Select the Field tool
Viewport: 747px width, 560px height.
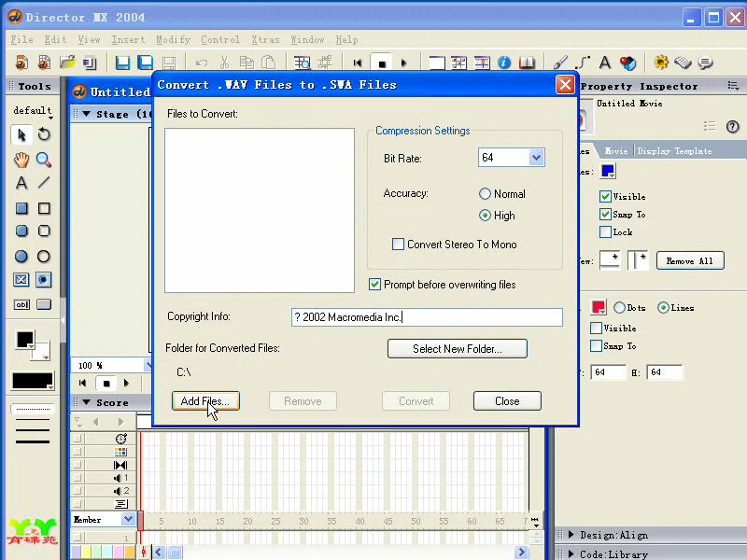21,304
